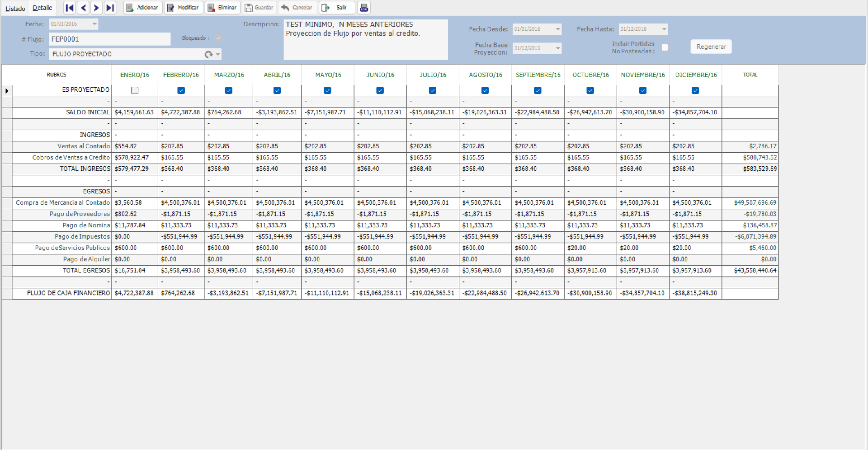Switch to the Listado tab
The image size is (868, 450).
coord(15,8)
